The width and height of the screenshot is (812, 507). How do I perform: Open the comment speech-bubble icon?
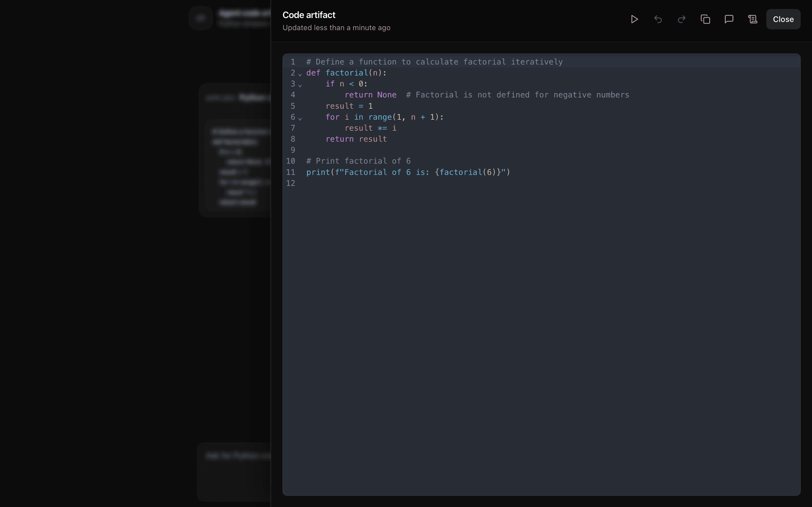pos(729,19)
